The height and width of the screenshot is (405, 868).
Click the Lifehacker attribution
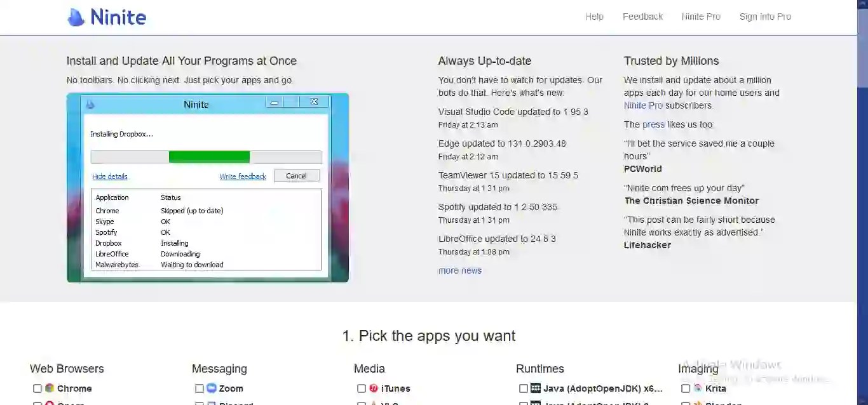tap(648, 245)
